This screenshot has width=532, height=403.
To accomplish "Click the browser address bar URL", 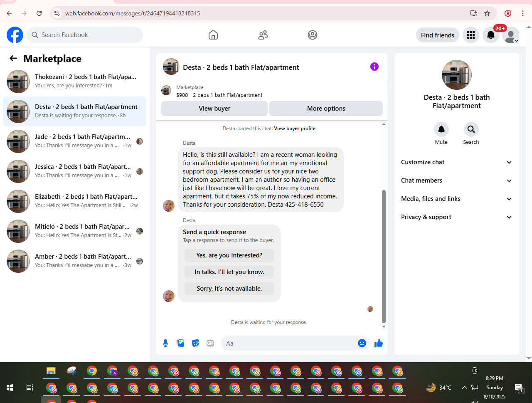I will pyautogui.click(x=133, y=13).
